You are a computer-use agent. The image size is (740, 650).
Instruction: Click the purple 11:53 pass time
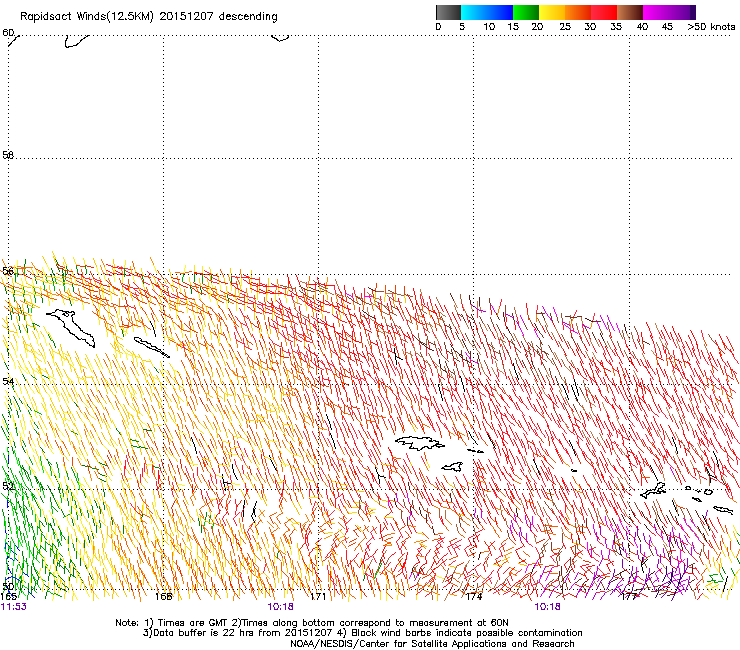(x=14, y=607)
